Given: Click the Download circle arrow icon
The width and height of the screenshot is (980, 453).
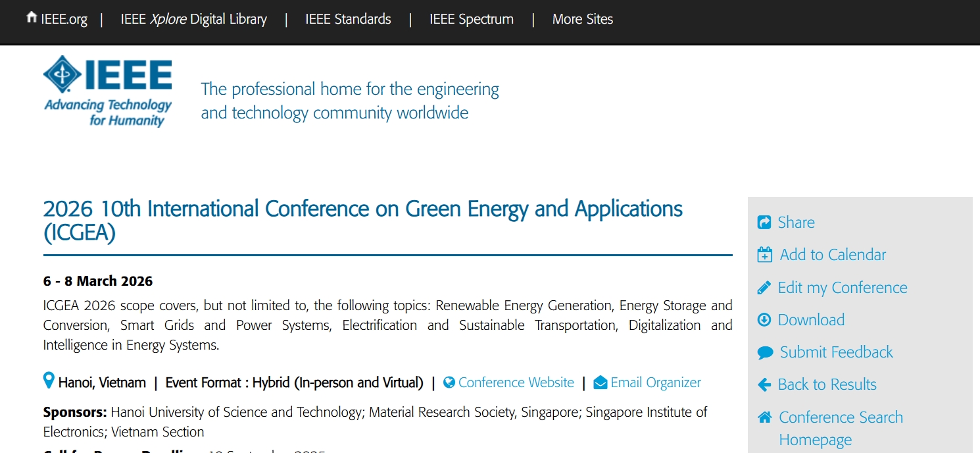Looking at the screenshot, I should click(764, 320).
